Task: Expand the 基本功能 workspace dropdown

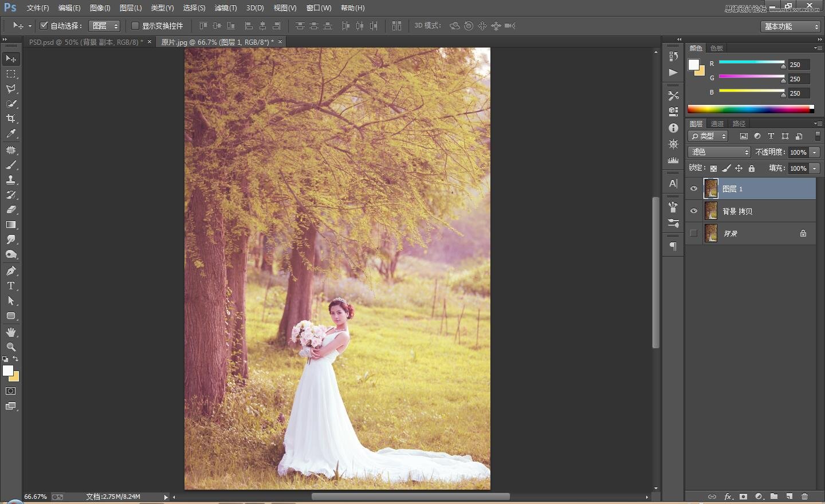Action: (x=791, y=26)
